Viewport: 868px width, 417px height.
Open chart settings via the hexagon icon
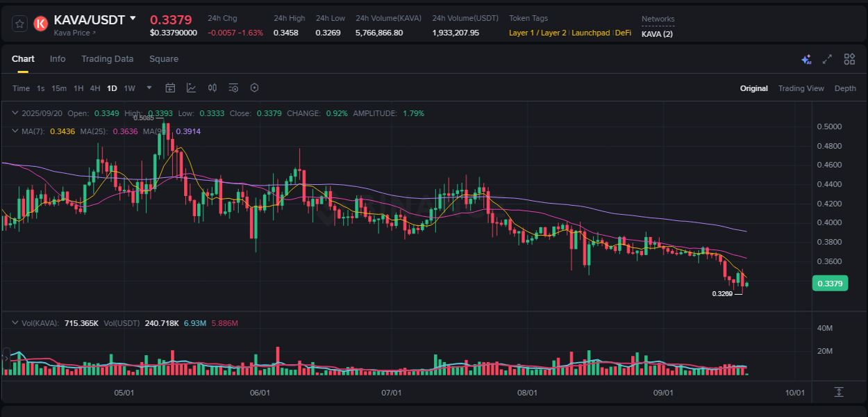pos(254,88)
